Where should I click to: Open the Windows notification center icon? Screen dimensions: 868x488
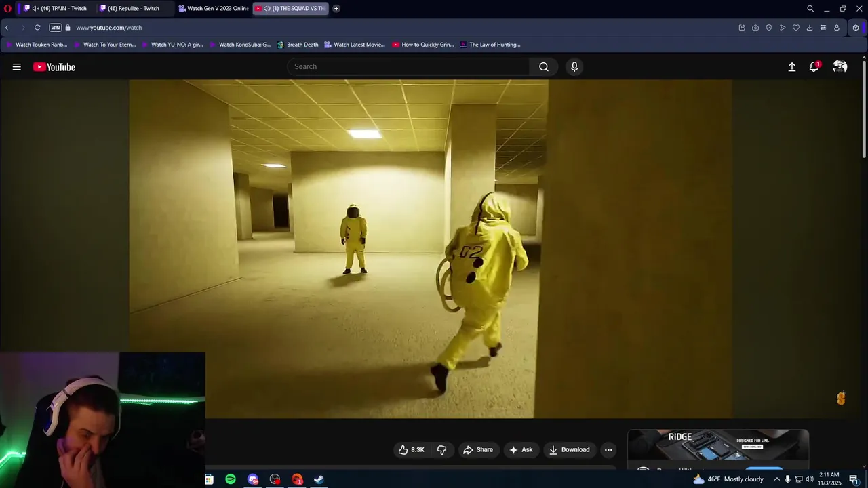pyautogui.click(x=854, y=479)
